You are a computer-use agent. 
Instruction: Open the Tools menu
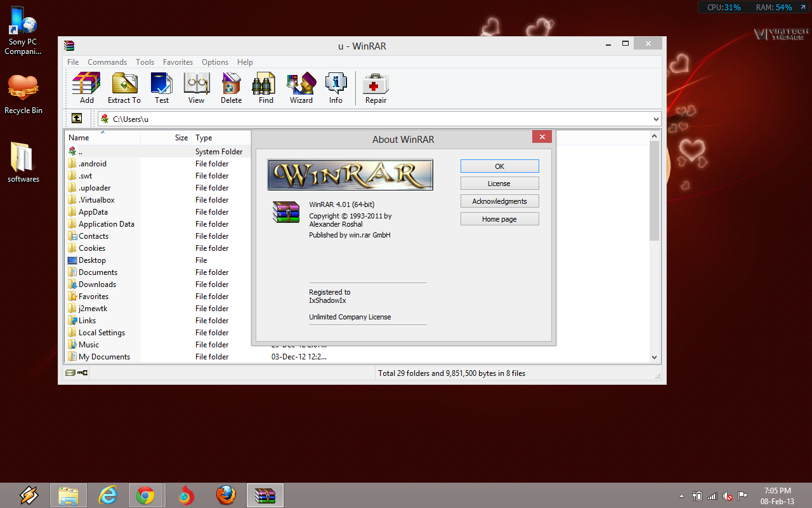click(x=145, y=62)
